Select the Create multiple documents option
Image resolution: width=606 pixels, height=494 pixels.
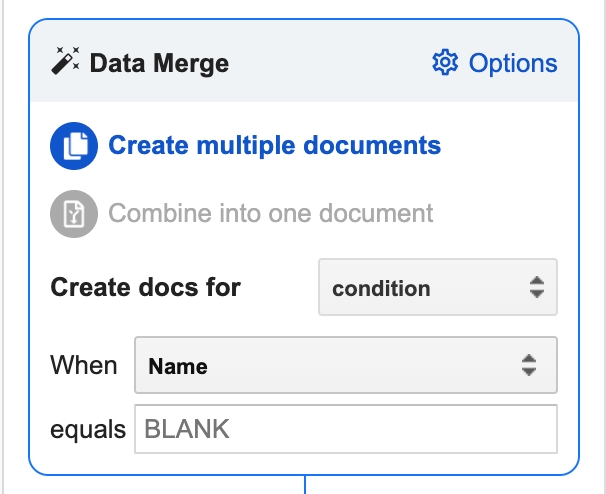click(274, 146)
